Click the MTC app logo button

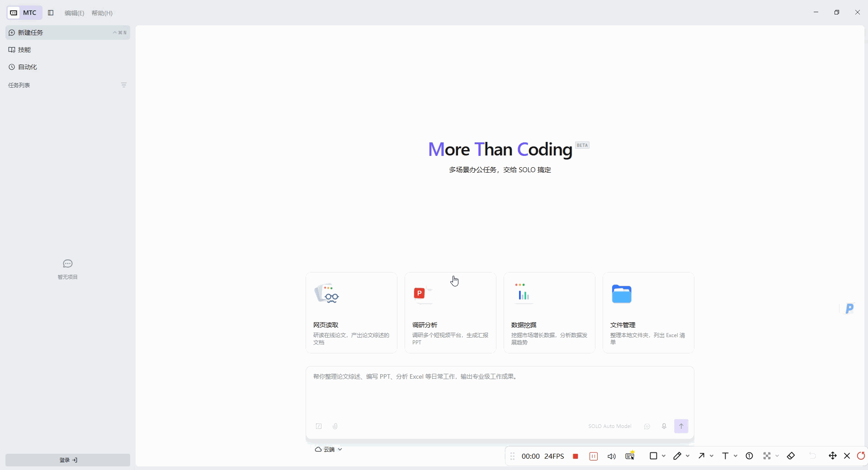(24, 13)
